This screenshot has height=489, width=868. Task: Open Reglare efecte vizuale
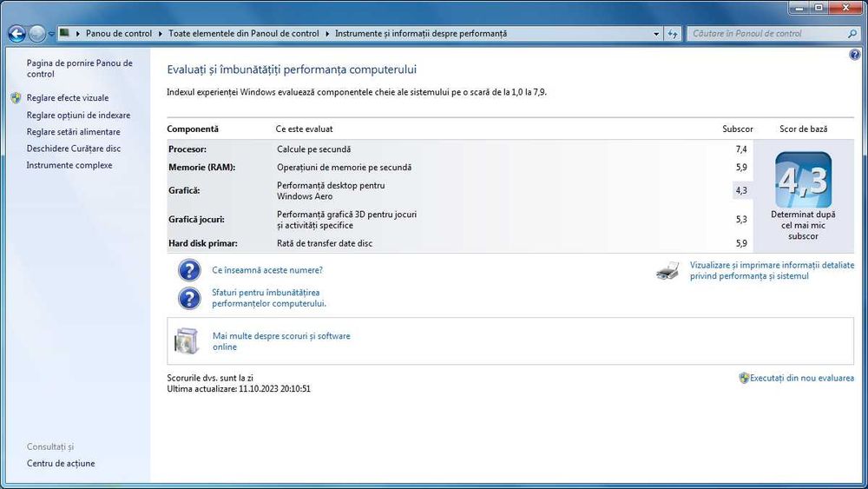point(68,98)
